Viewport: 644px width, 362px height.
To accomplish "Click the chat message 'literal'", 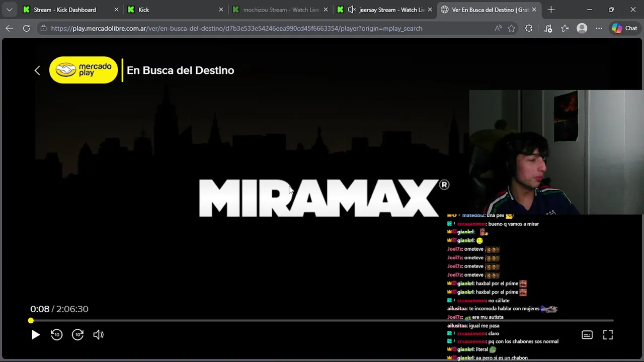I will click(x=482, y=349).
